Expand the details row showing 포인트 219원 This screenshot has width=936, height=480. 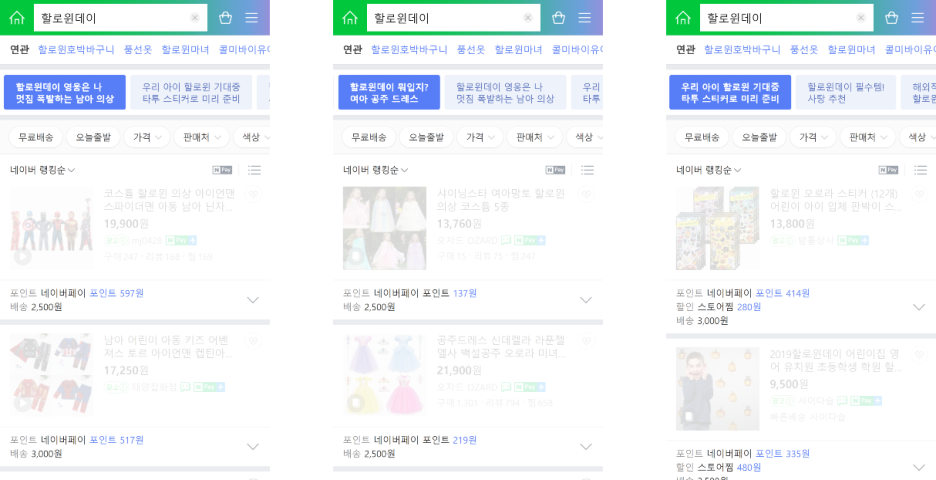[468, 447]
